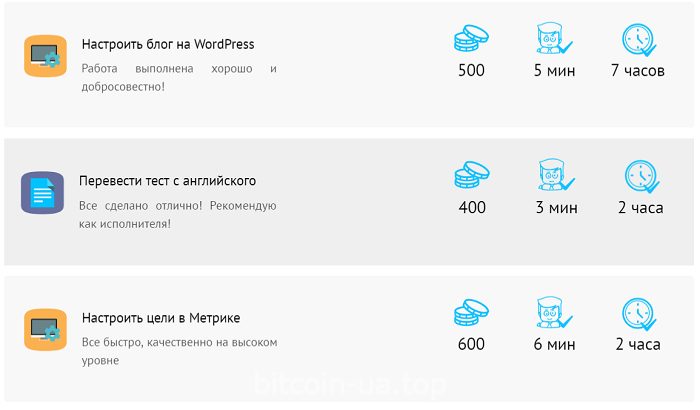Click the worker avatar icon above 3 мин

(x=556, y=176)
